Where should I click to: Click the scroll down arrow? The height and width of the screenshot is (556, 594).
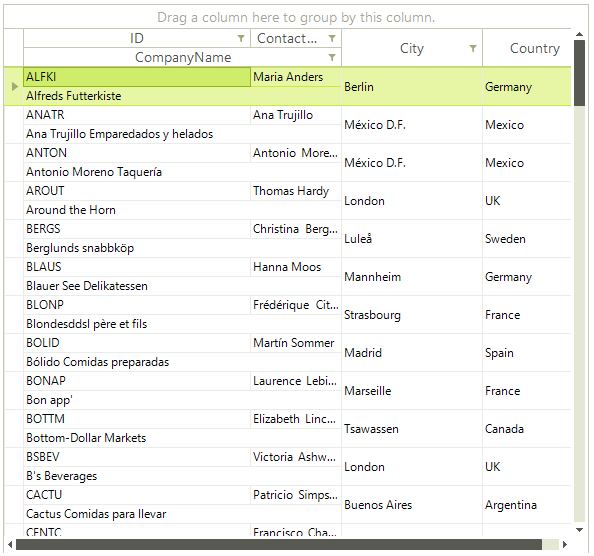click(x=579, y=530)
